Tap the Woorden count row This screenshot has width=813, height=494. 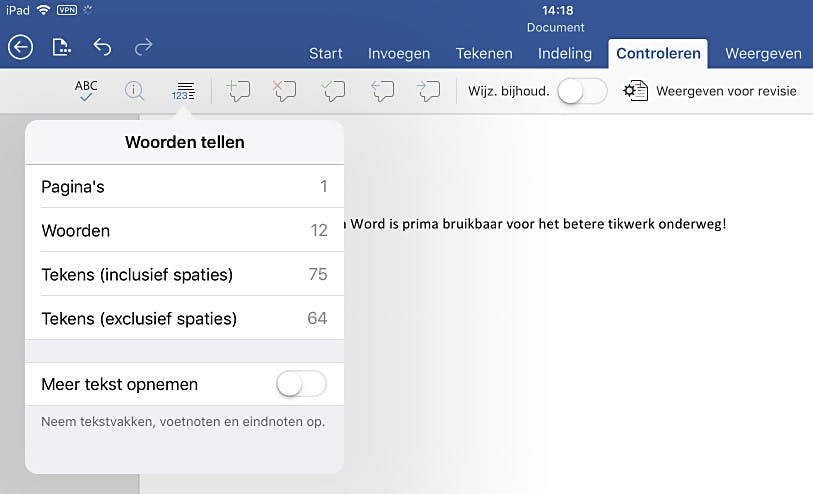[x=185, y=230]
